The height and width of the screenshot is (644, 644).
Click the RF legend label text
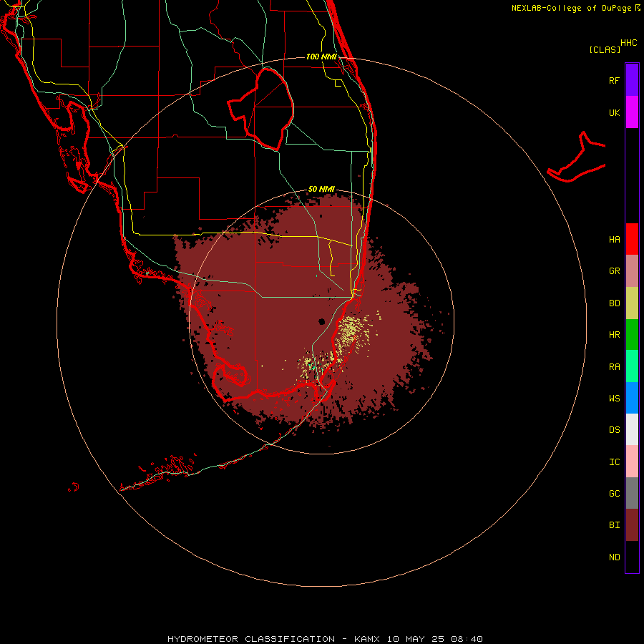[x=614, y=81]
